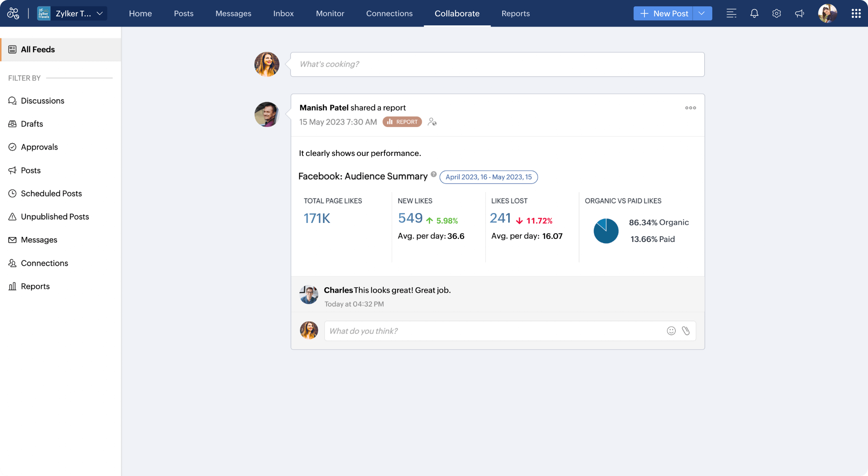This screenshot has height=476, width=868.
Task: Filter feeds by Approvals
Action: (39, 147)
